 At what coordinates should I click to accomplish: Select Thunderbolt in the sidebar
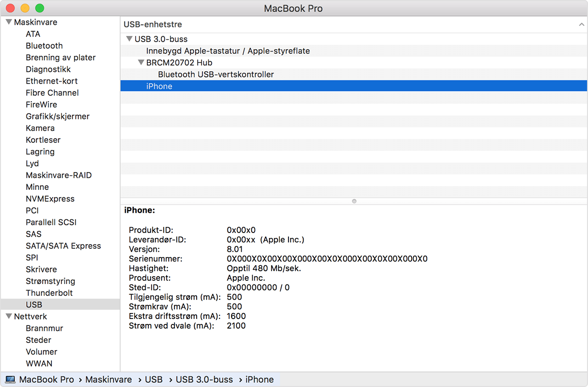(49, 293)
